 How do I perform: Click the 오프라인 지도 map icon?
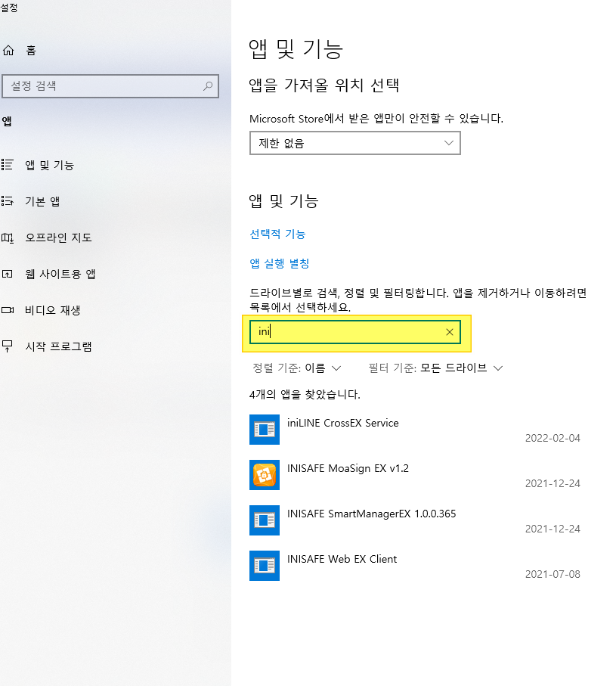[8, 237]
